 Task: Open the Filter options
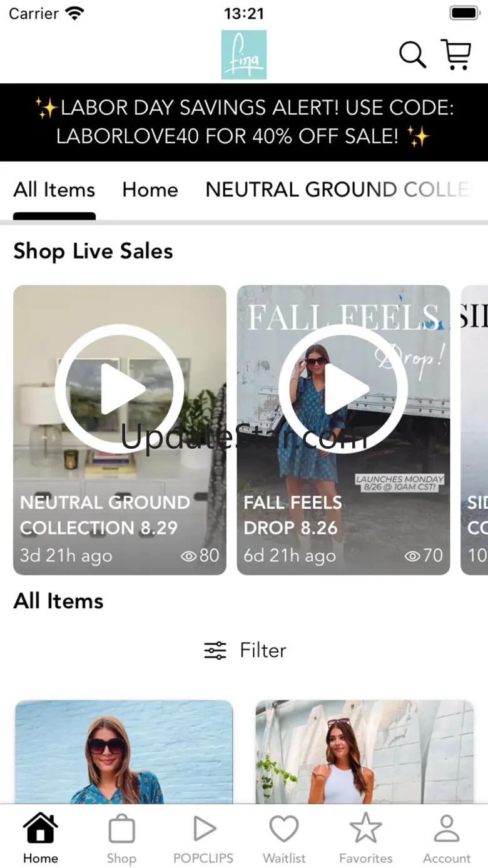pyautogui.click(x=245, y=651)
